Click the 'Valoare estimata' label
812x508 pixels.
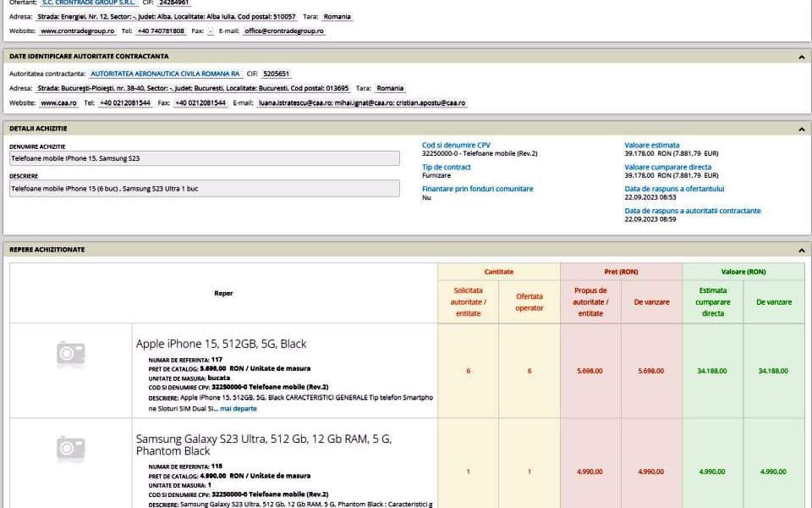pos(652,146)
